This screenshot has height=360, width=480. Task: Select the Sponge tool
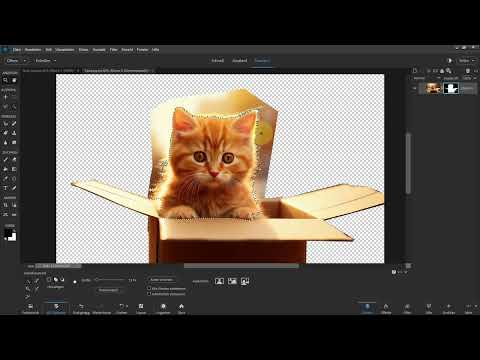pos(14,142)
